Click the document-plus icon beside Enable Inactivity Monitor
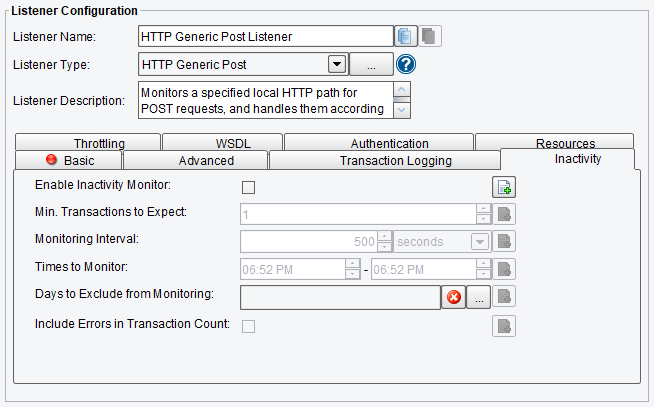654x407 pixels. click(x=504, y=187)
